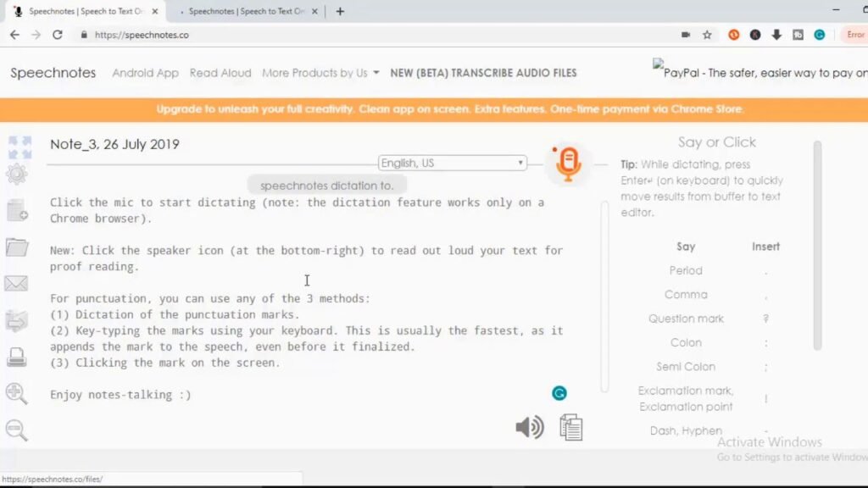Click the orange microphone to start dictating

pos(567,164)
